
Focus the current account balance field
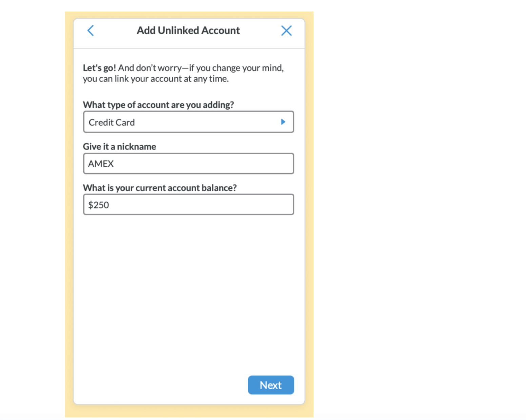(x=188, y=205)
